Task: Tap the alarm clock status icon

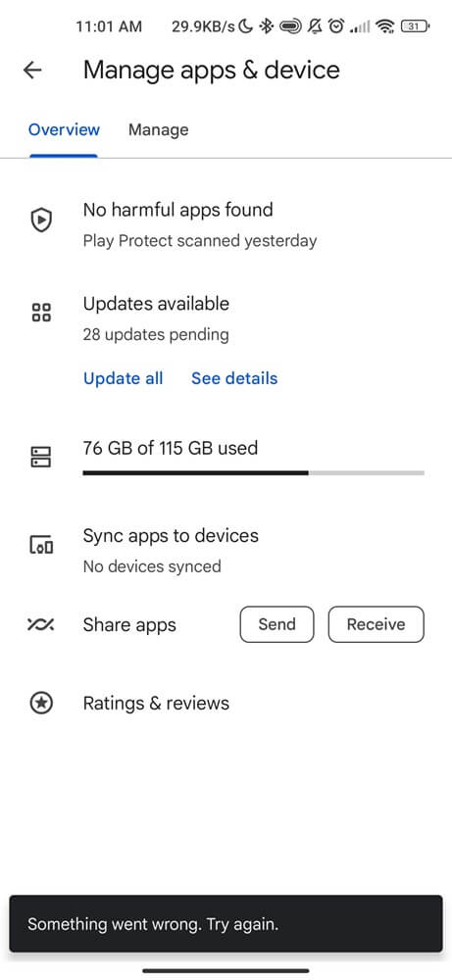Action: 336,26
